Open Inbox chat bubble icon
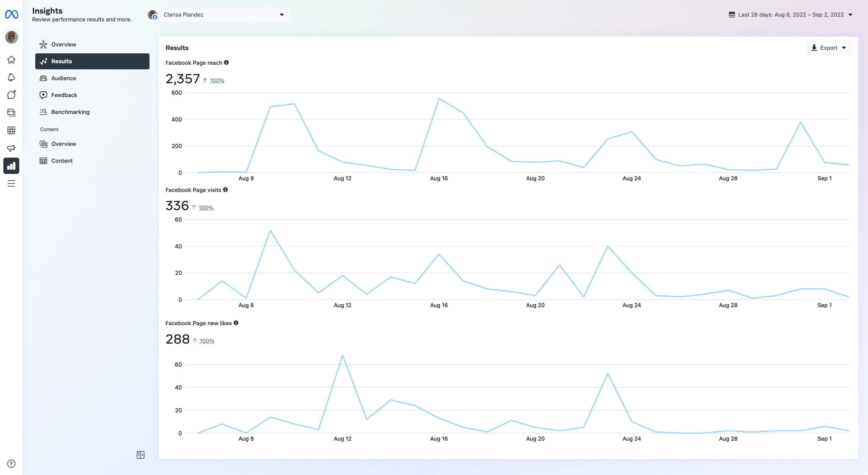 coord(11,95)
